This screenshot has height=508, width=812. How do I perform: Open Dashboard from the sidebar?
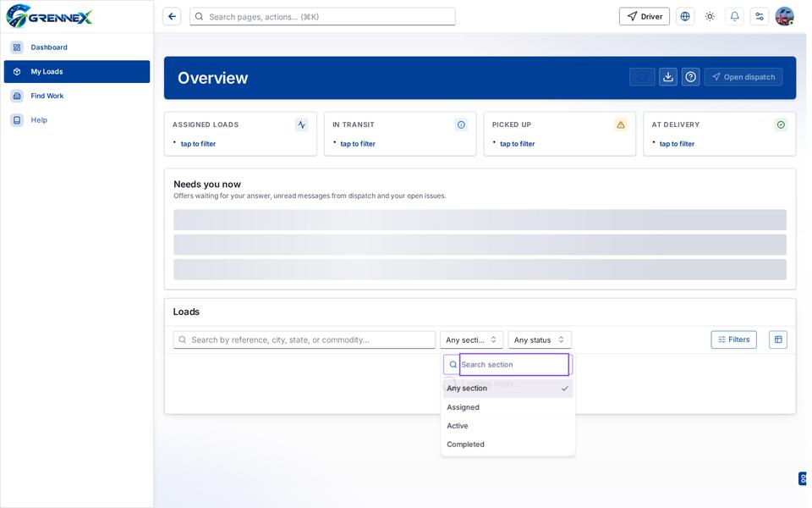pos(77,47)
